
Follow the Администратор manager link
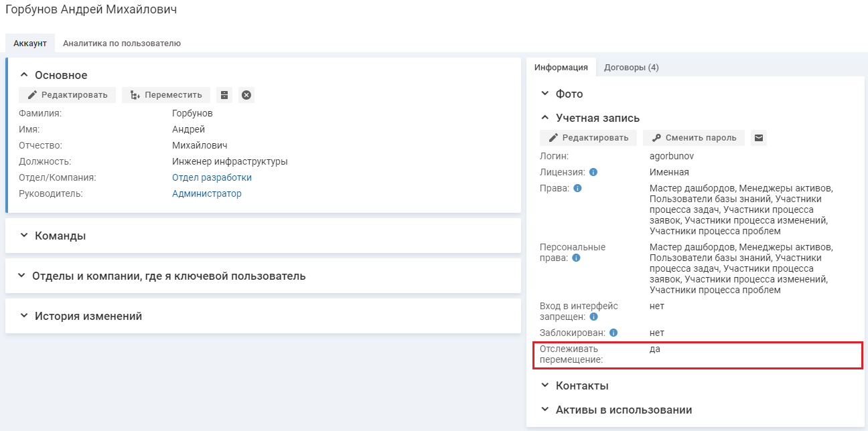click(206, 193)
